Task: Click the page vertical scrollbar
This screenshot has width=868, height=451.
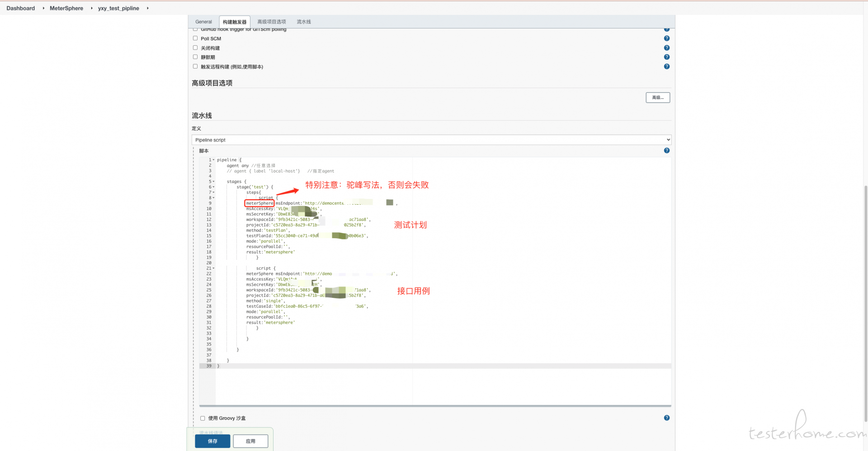Action: (866, 303)
